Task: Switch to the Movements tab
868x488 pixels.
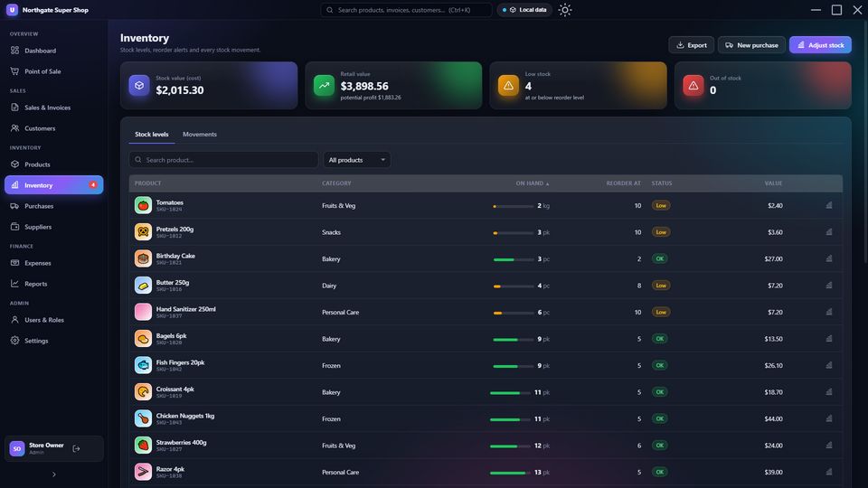Action: [200, 135]
